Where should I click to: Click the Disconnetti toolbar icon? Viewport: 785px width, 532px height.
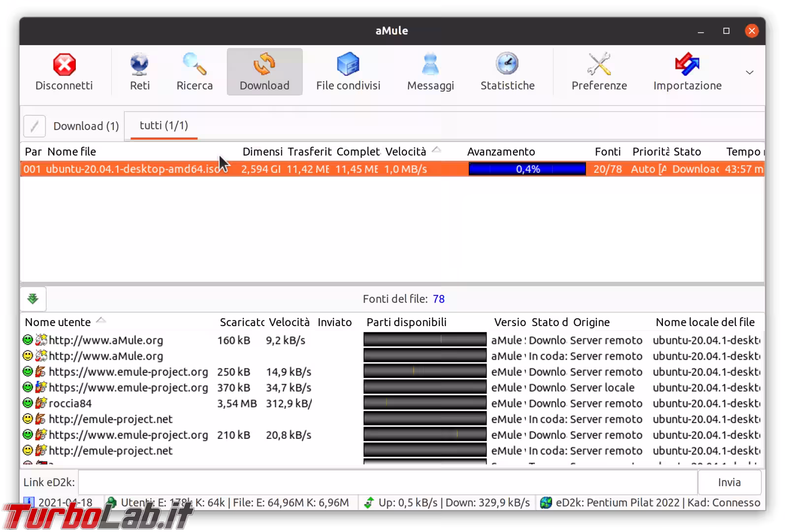pos(64,72)
